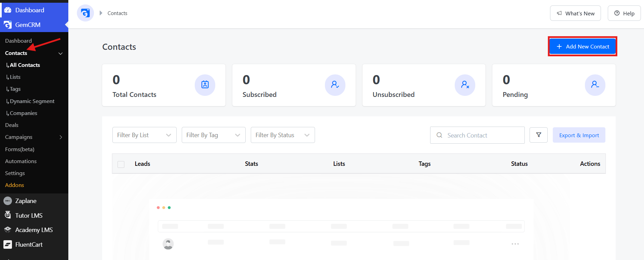
Task: Collapse the Contacts submenu chevron
Action: (x=60, y=54)
